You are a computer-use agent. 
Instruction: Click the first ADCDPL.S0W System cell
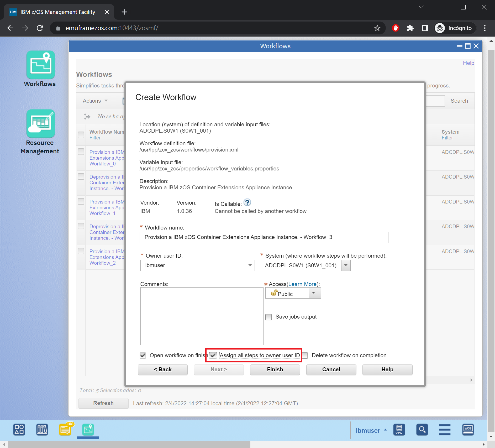tap(458, 152)
